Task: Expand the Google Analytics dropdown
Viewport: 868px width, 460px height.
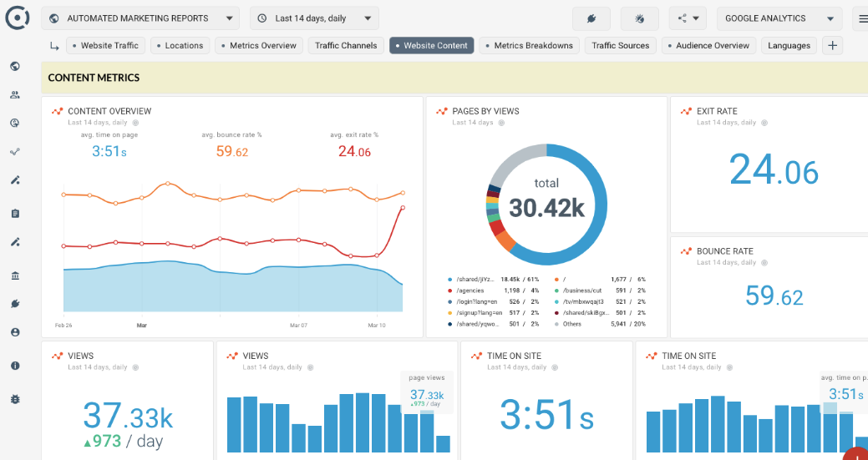Action: tap(779, 18)
